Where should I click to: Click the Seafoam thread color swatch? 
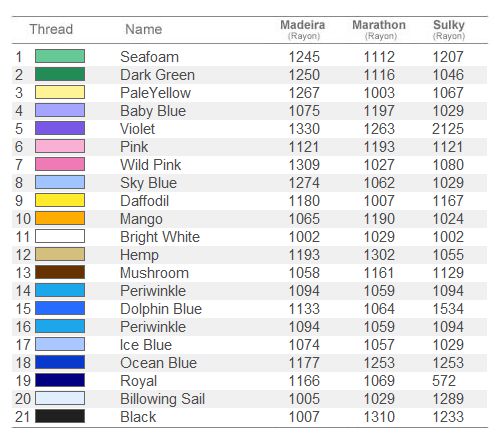[x=60, y=56]
